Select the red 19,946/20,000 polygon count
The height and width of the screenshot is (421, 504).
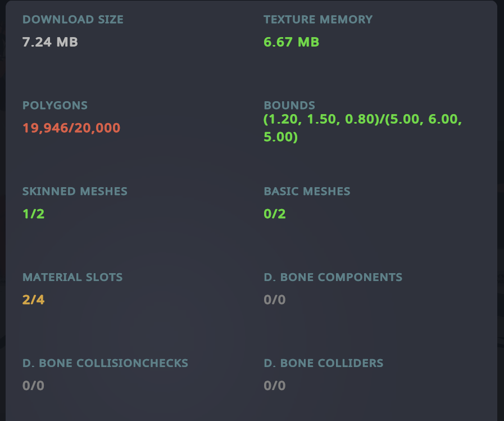(71, 128)
